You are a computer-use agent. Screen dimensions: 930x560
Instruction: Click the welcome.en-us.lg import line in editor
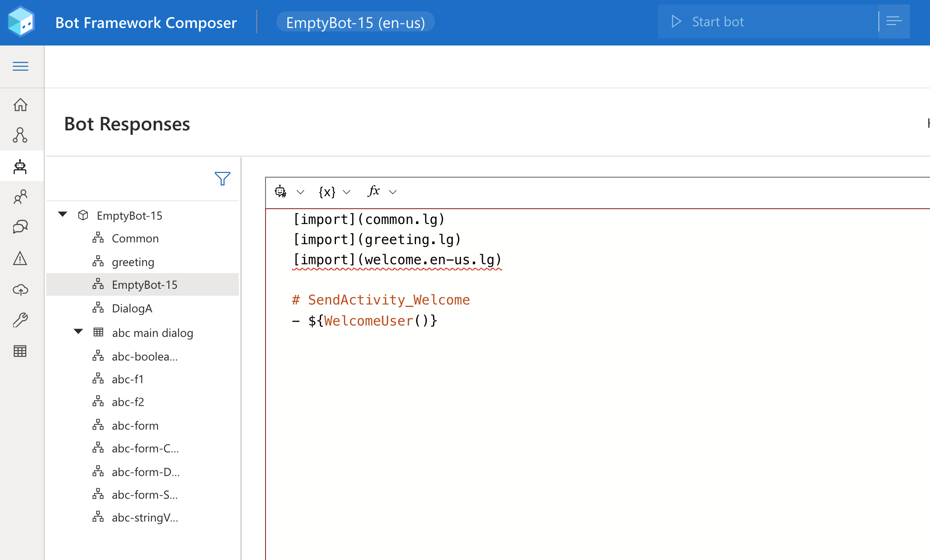click(x=397, y=260)
